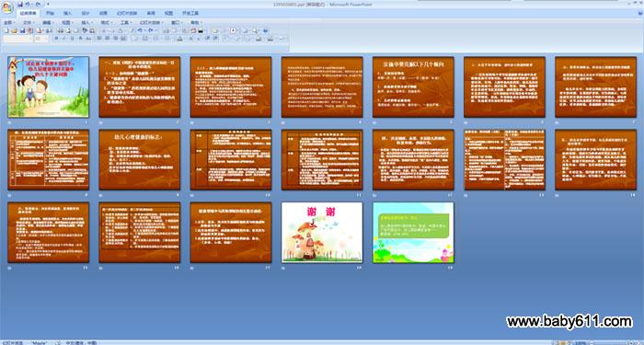Click the Save disk icon in classic toolbar
644x345 pixels.
[x=23, y=30]
